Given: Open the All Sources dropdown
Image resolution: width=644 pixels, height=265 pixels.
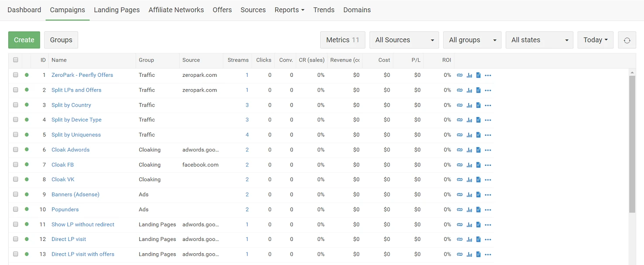Looking at the screenshot, I should [404, 40].
